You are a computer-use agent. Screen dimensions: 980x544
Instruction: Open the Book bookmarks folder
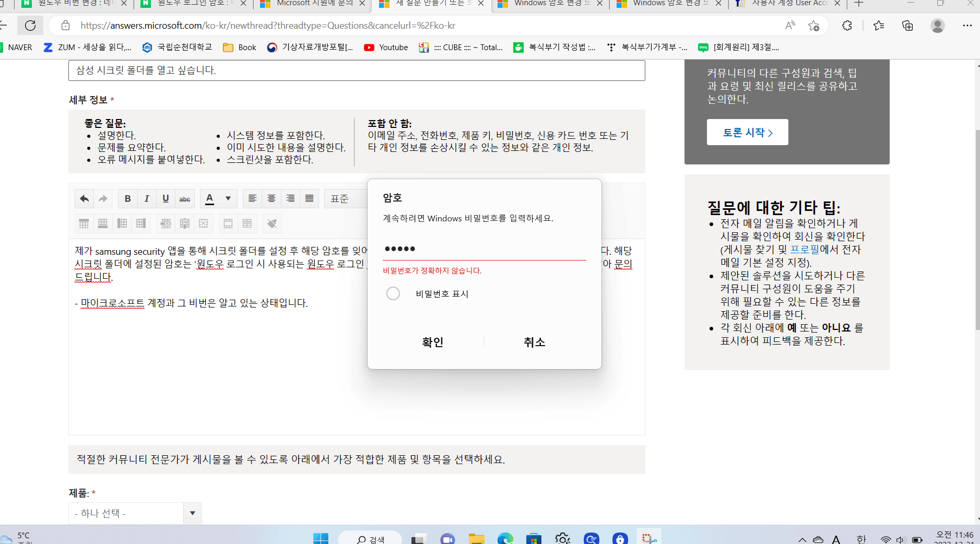(240, 48)
